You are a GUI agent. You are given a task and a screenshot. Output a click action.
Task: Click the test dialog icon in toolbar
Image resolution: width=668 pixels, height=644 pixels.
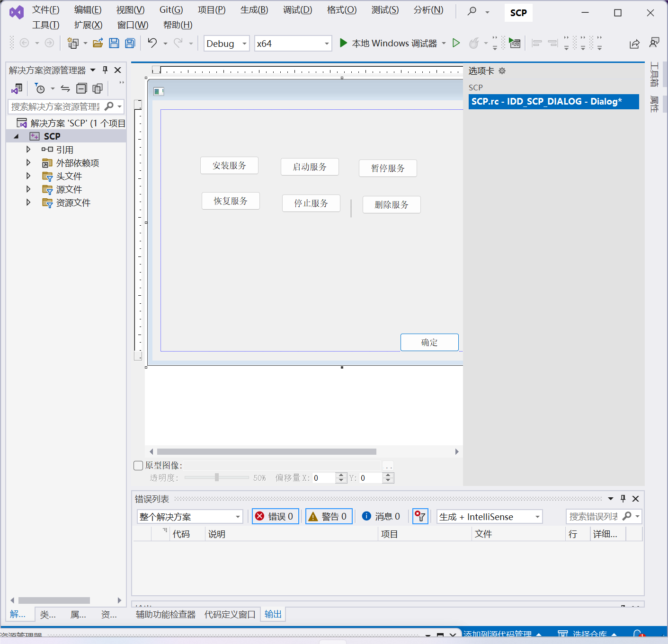(515, 44)
